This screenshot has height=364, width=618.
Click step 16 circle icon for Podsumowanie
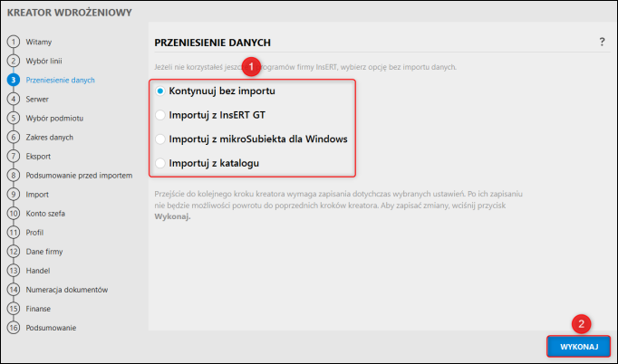[14, 327]
